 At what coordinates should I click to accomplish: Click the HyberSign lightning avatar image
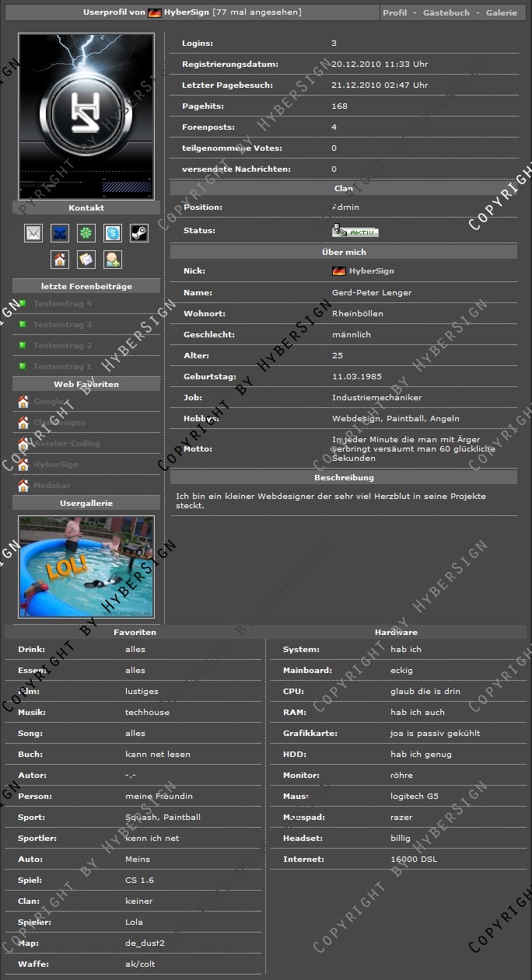click(x=86, y=117)
